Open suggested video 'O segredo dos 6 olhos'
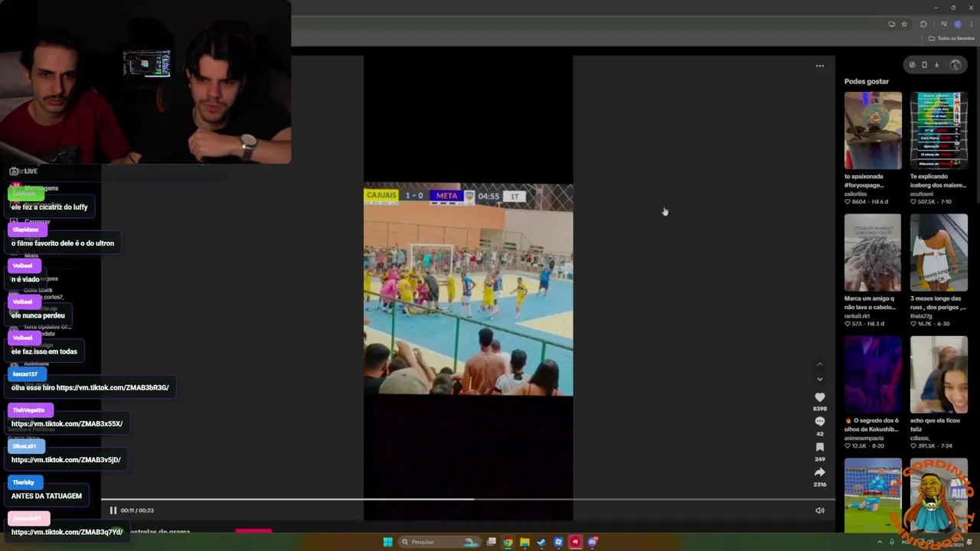 [x=873, y=375]
